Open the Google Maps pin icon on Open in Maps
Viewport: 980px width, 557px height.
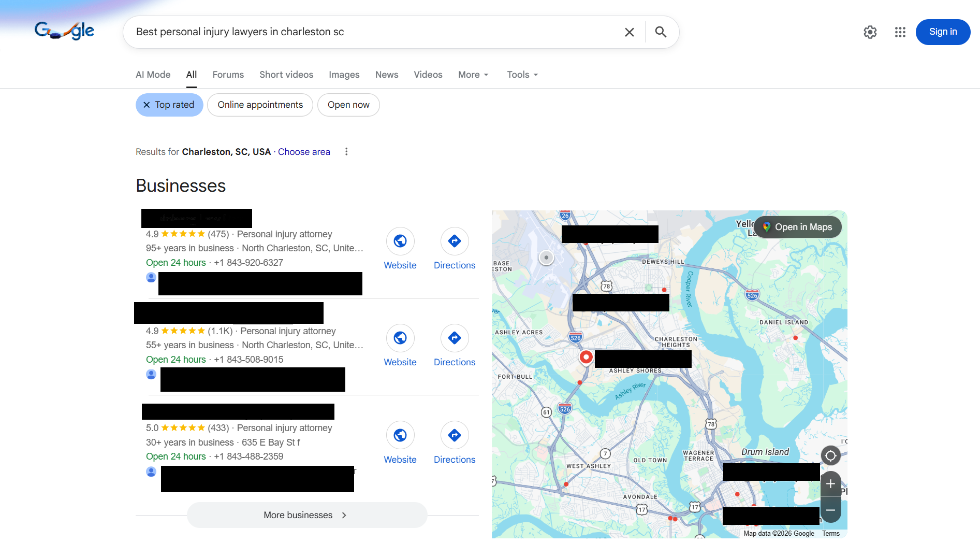(766, 226)
